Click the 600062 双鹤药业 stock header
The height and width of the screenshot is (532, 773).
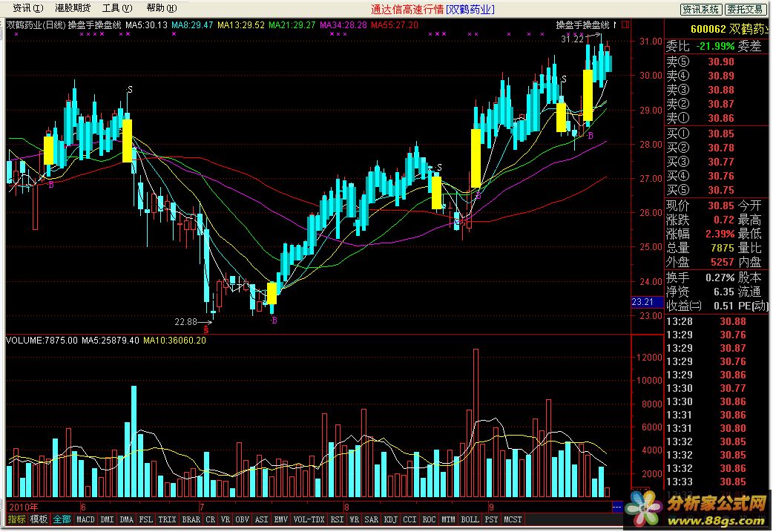(x=729, y=29)
